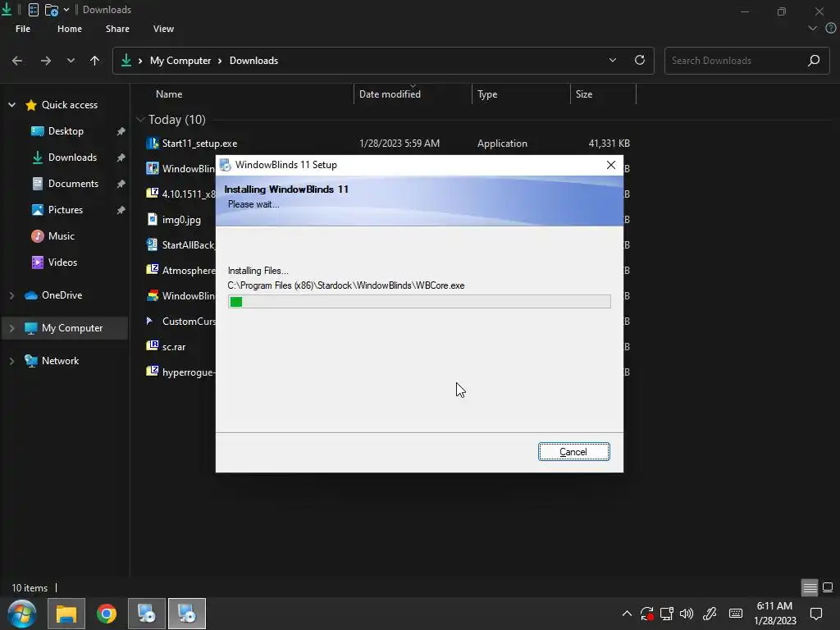Open the File menu in Explorer
The width and height of the screenshot is (840, 630).
[23, 29]
